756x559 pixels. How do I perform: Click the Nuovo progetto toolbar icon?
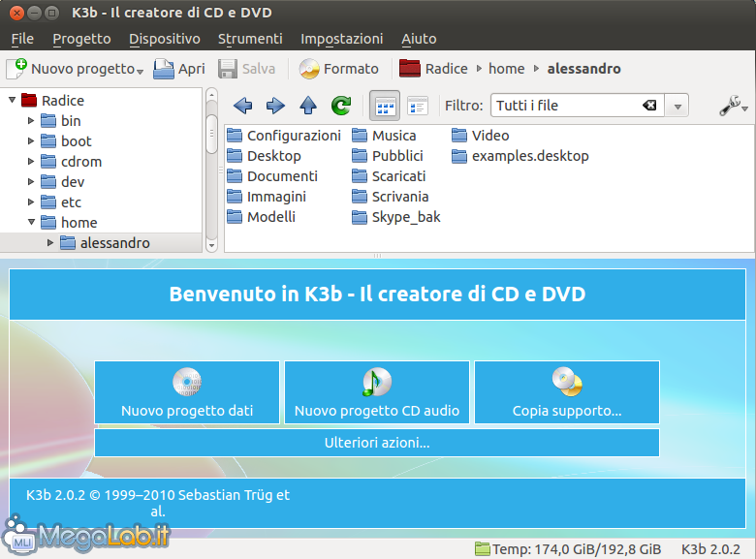pyautogui.click(x=16, y=69)
